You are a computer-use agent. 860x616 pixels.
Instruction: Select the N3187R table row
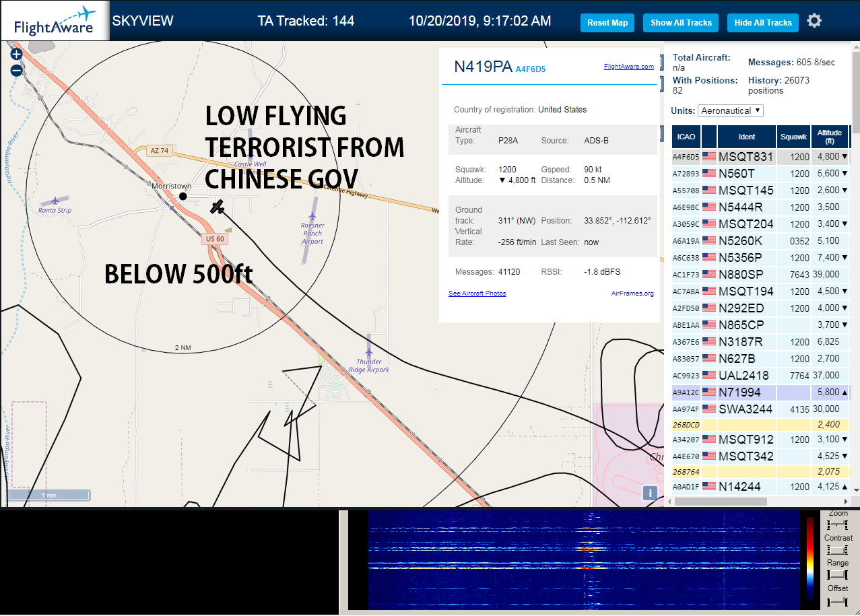coord(760,342)
